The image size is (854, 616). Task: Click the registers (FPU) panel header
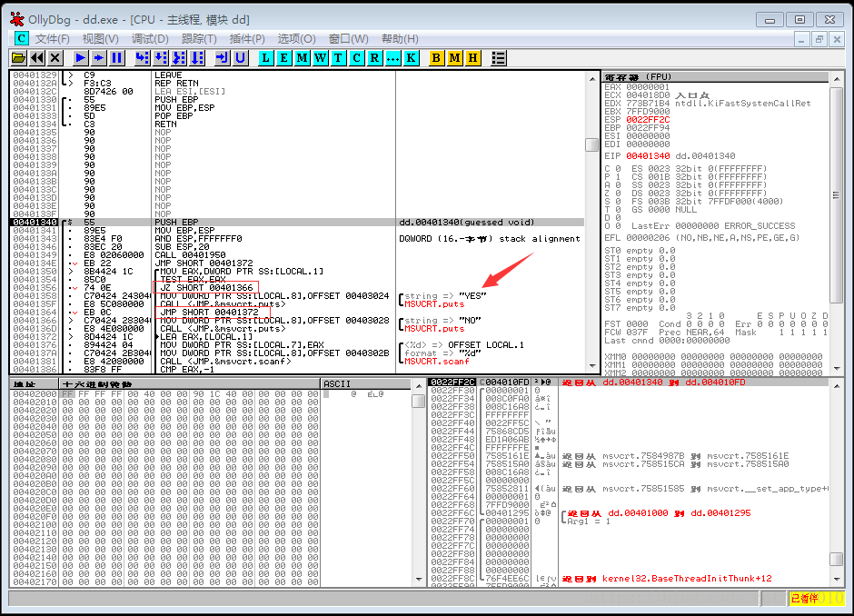[716, 77]
